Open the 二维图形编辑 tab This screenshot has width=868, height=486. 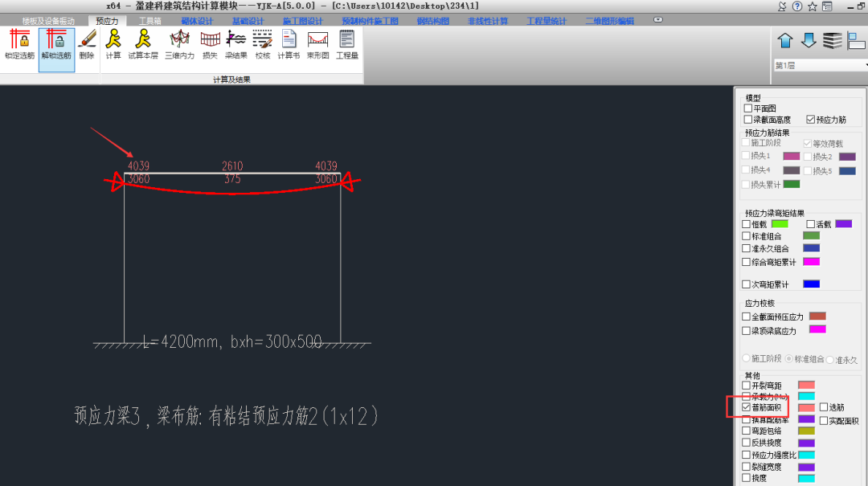coord(609,21)
